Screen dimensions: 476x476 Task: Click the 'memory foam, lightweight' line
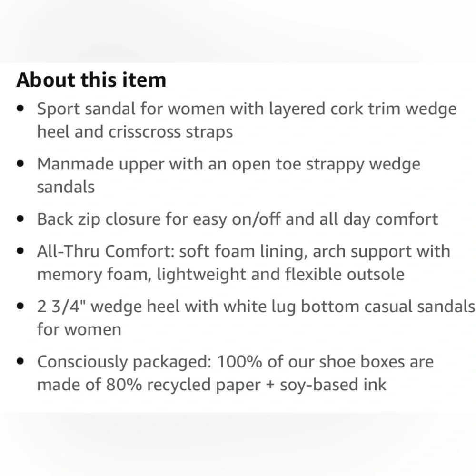tap(220, 275)
